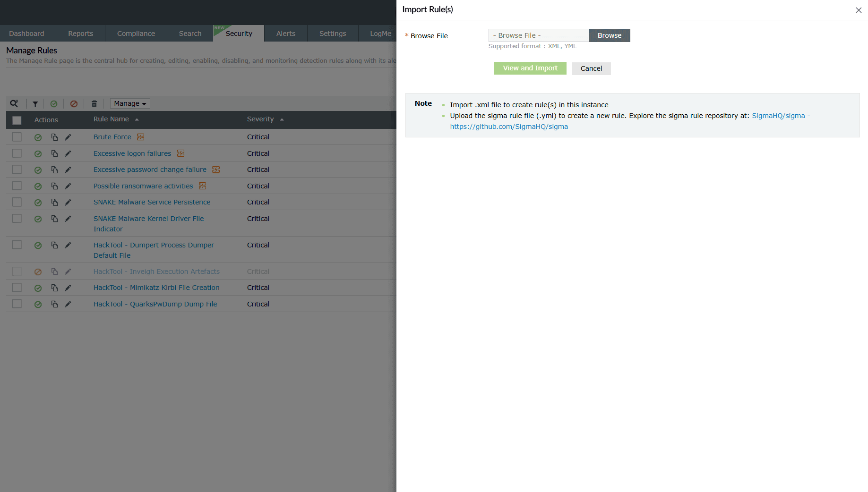Click the copy icon for Brute Force rule
Viewport: 868px width, 492px height.
(x=54, y=137)
